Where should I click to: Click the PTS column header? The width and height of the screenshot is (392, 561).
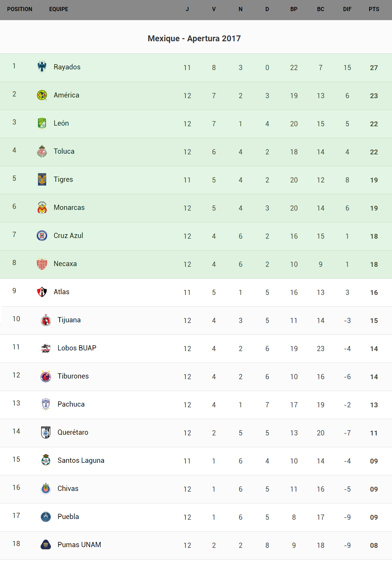[374, 9]
